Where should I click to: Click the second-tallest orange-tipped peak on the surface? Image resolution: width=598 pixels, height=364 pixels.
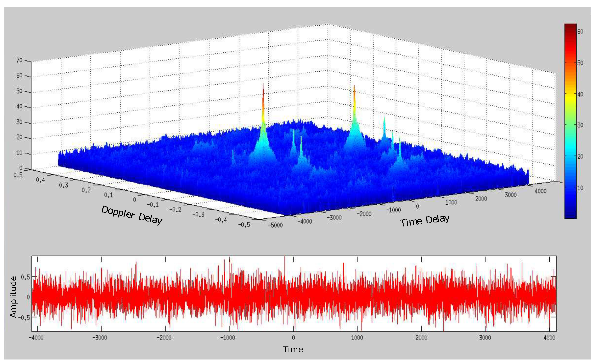[354, 93]
